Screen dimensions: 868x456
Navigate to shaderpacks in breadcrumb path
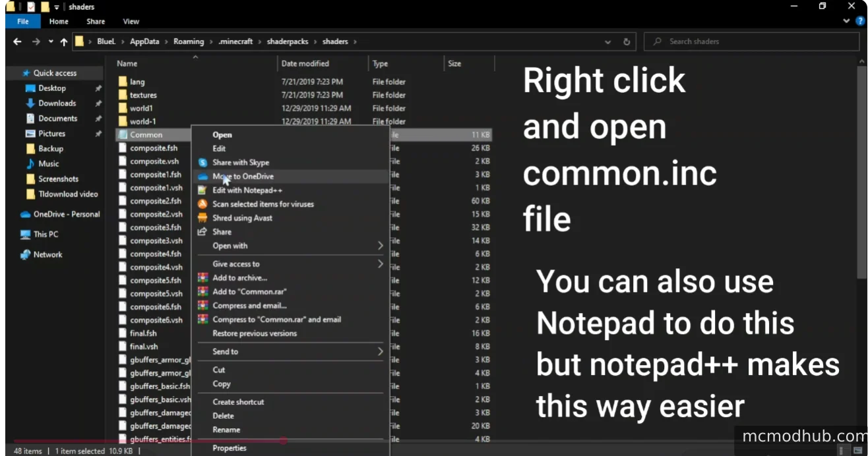click(287, 42)
